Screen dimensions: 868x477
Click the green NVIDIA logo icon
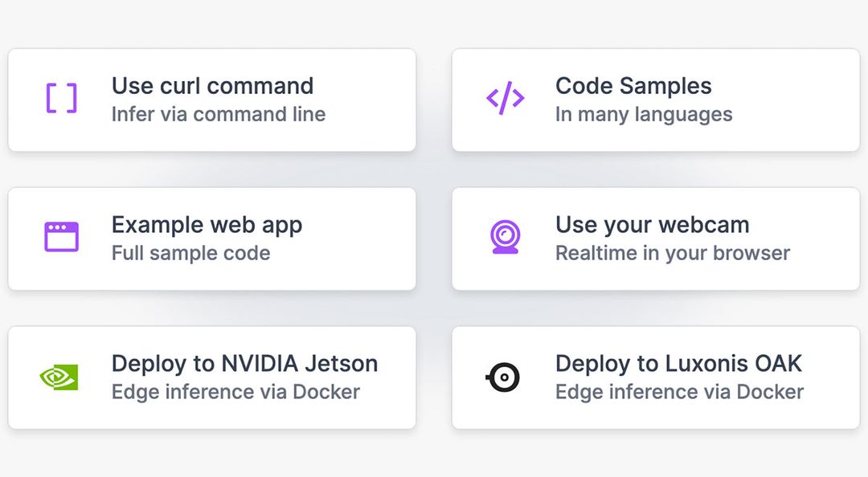[59, 377]
